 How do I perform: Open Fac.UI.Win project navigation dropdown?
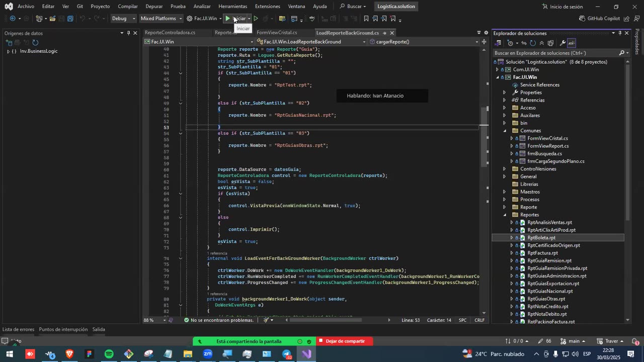[199, 42]
